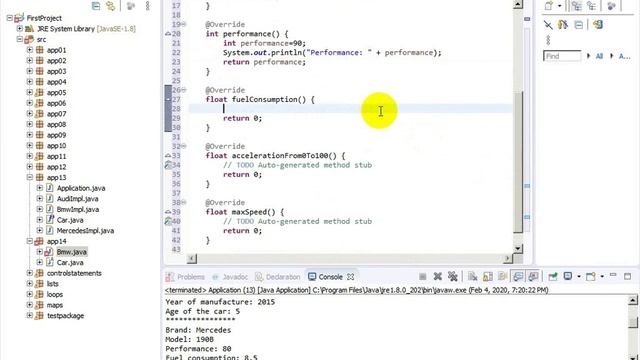Click editor horizontal scrollbar right arrow
Screen dimensions: 640x360
pyautogui.click(x=508, y=258)
